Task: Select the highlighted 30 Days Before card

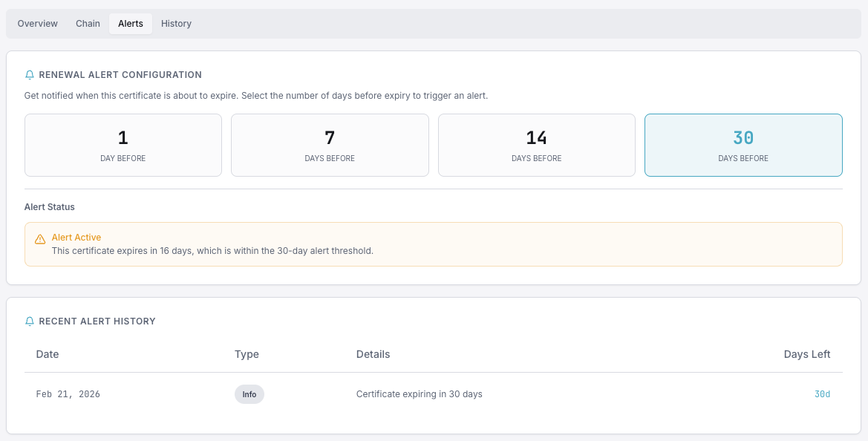Action: point(743,145)
